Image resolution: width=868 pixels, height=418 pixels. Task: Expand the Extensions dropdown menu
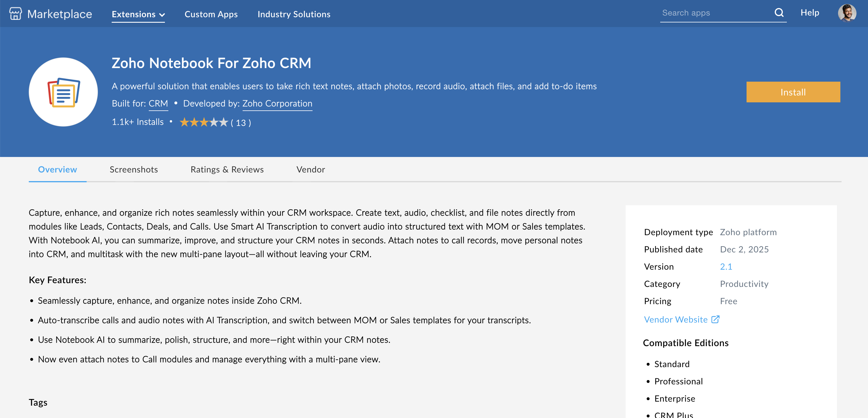tap(138, 14)
